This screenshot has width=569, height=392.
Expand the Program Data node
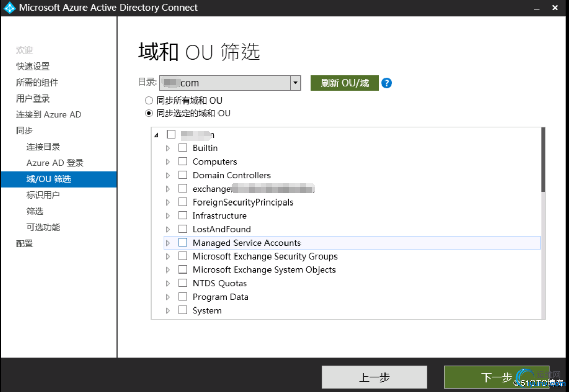tap(168, 297)
